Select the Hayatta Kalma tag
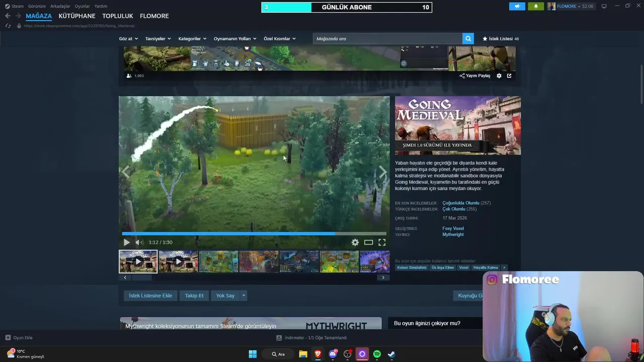Screen dimensions: 644x362 (x=486, y=267)
